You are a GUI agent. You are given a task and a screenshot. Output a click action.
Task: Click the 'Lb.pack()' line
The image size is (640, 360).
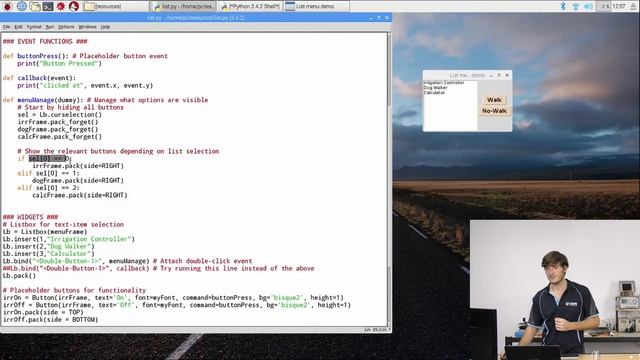click(x=19, y=276)
